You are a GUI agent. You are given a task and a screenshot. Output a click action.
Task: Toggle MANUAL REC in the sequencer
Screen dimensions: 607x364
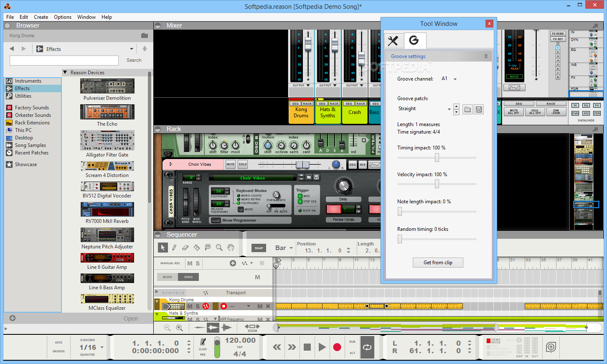170,263
